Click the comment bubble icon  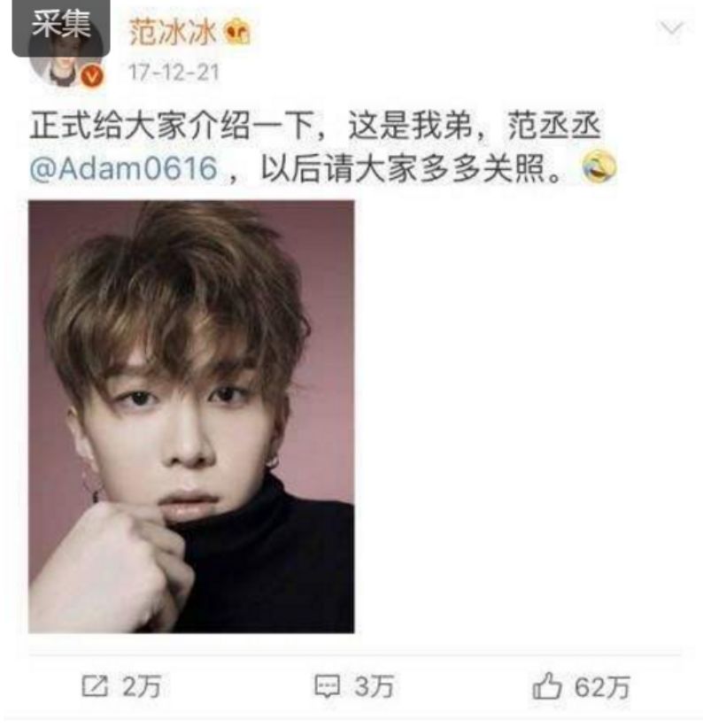(x=327, y=685)
